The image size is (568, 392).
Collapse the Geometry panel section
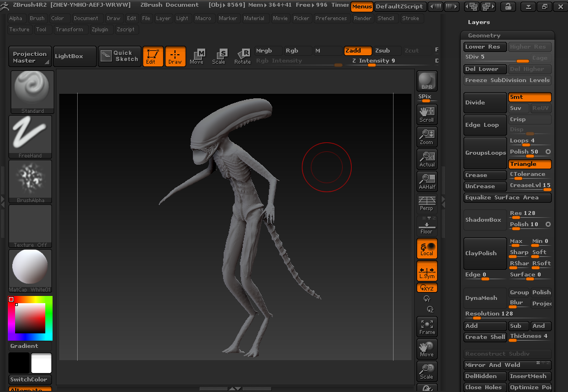click(484, 35)
